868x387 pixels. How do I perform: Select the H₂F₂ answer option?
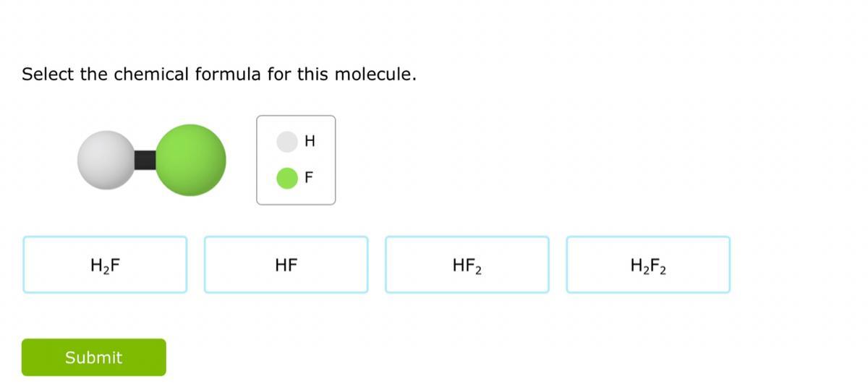(648, 265)
